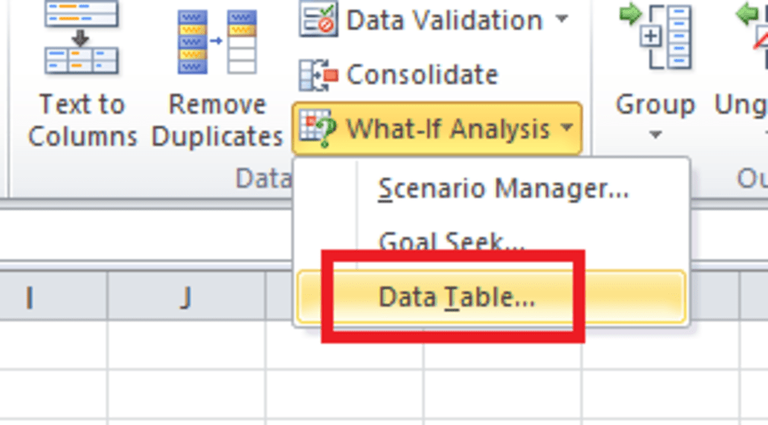This screenshot has width=768, height=425.
Task: Expand the Group dropdown arrow
Action: (655, 134)
